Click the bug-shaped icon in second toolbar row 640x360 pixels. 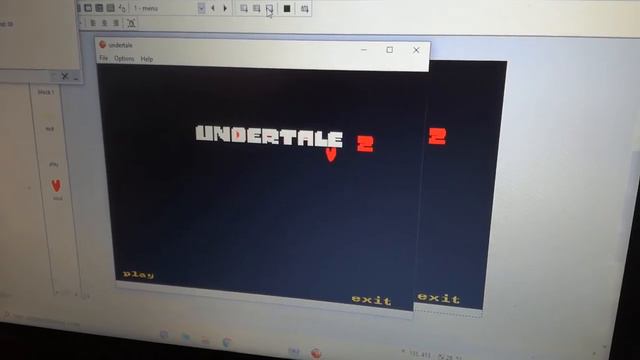click(x=131, y=23)
